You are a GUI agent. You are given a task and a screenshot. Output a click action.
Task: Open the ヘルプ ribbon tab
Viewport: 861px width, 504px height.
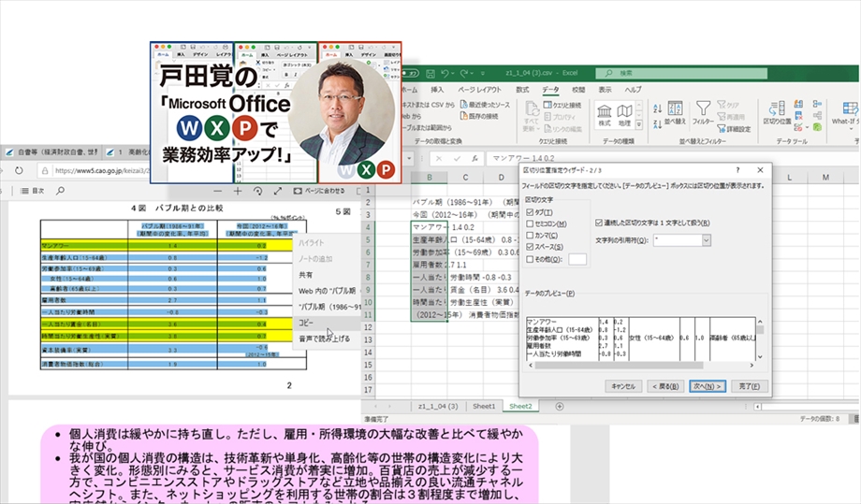coord(633,90)
